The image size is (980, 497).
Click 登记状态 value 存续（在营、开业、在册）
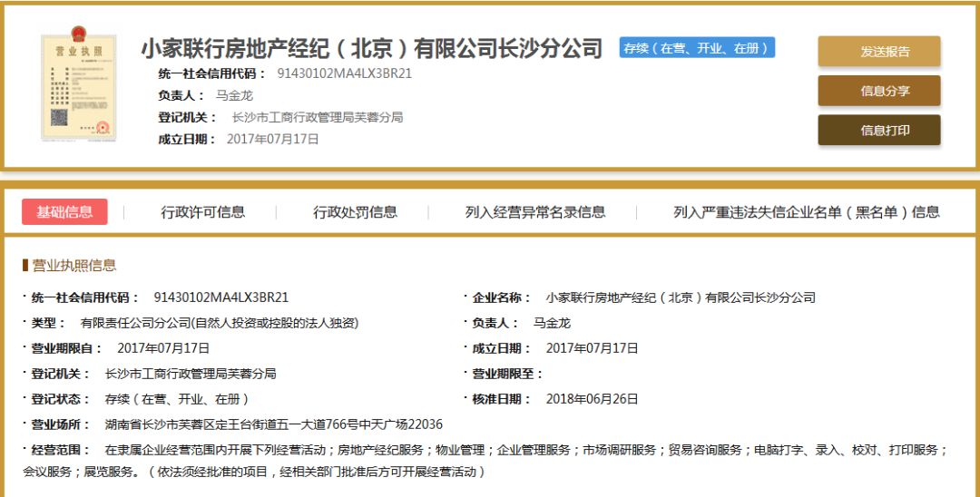[x=178, y=399]
